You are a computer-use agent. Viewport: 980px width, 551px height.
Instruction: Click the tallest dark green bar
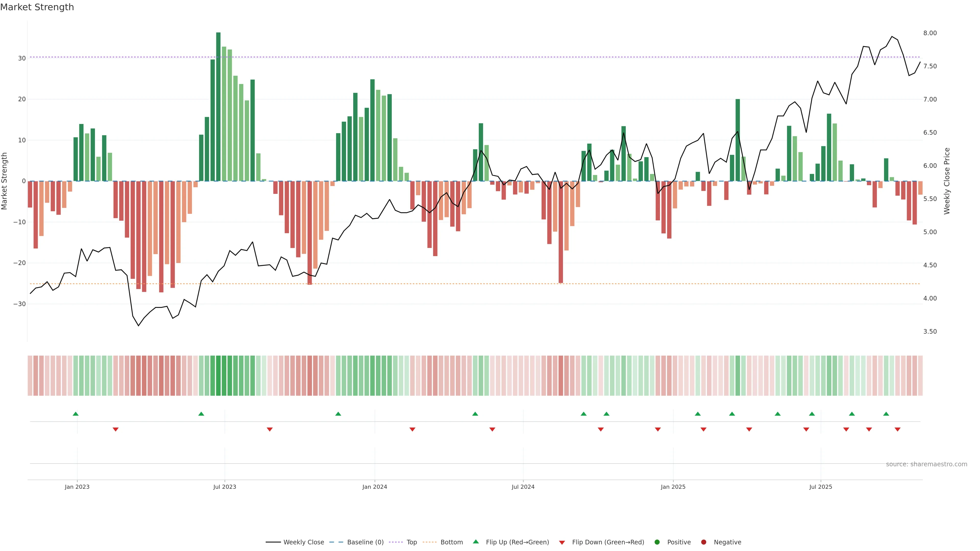218,106
